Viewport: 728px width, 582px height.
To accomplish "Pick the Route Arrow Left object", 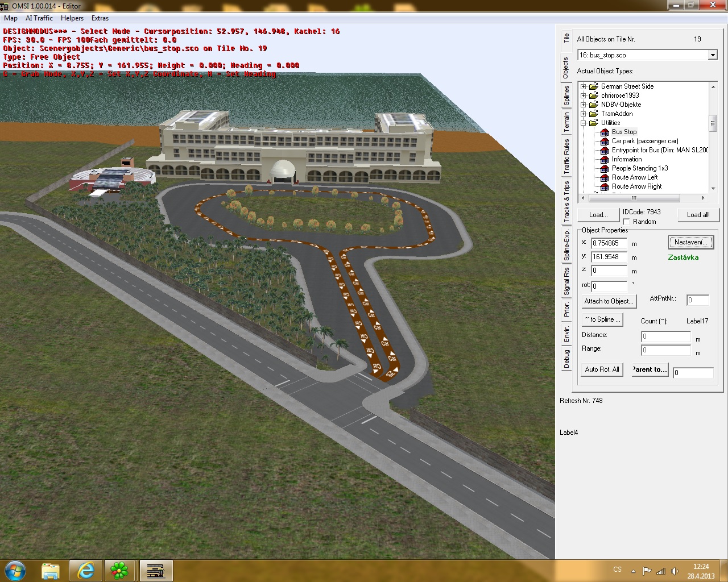I will pos(634,177).
